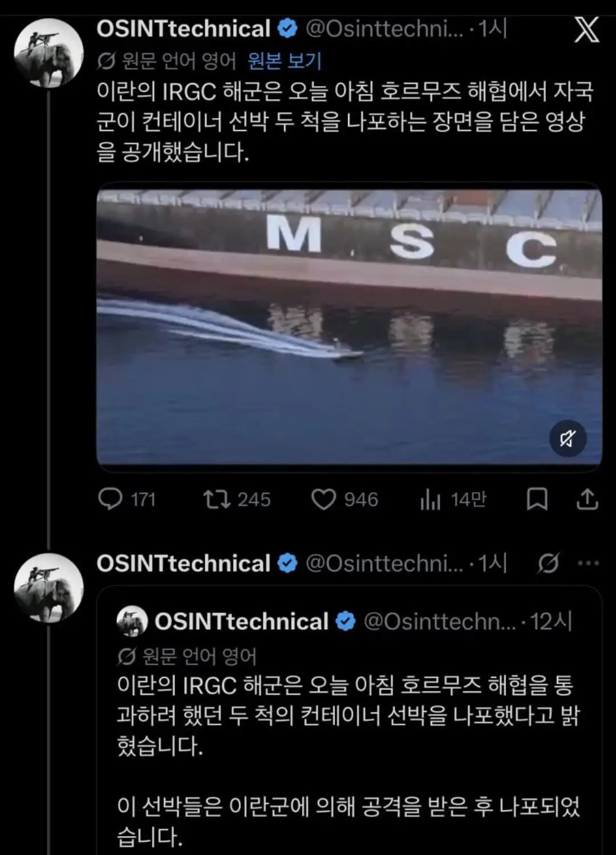Screen dimensions: 616x855
Task: Open replies on the first tweet
Action: coord(111,499)
